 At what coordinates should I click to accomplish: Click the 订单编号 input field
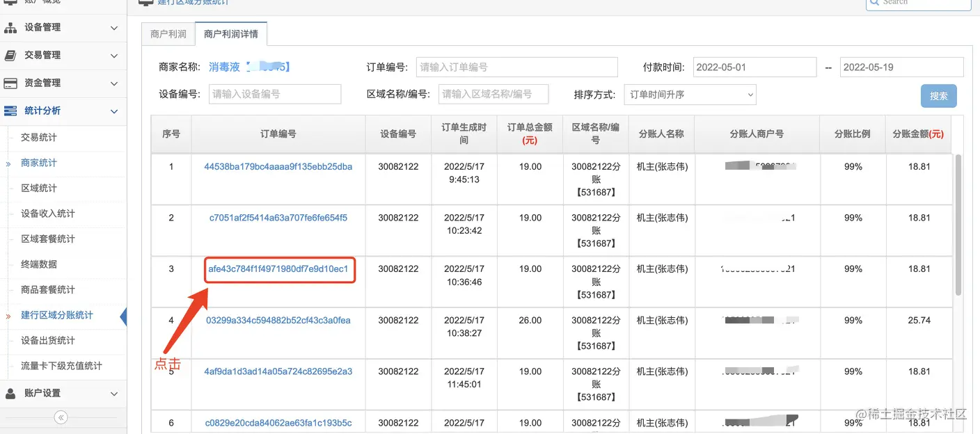point(516,67)
